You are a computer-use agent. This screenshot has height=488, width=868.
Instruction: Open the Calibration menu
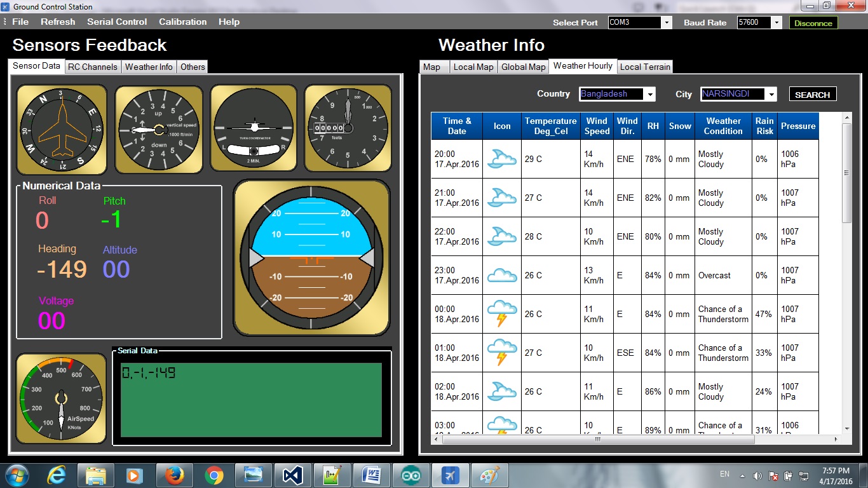182,22
